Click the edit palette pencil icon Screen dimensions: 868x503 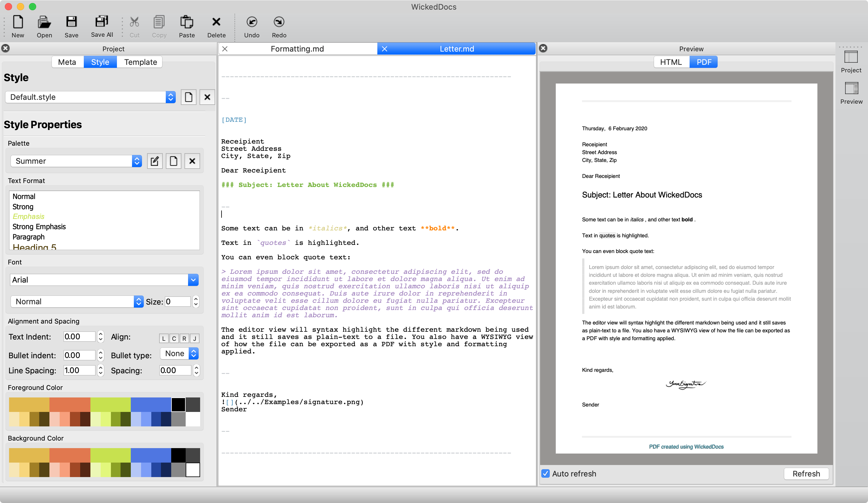(155, 161)
